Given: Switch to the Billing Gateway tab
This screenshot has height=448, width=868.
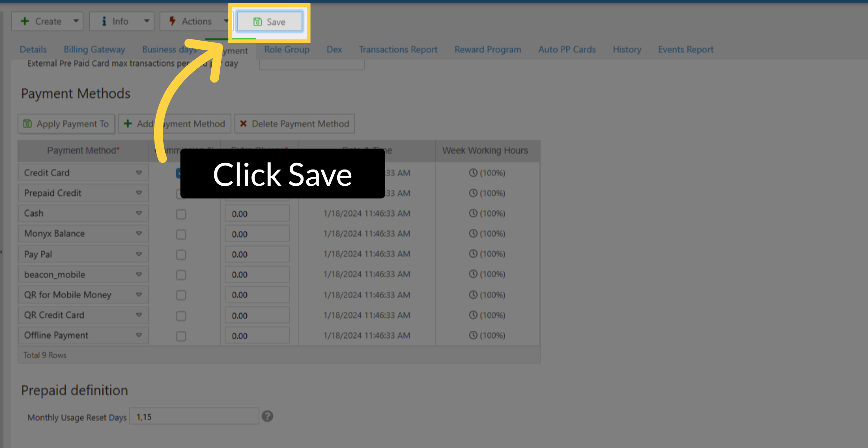Looking at the screenshot, I should 94,50.
